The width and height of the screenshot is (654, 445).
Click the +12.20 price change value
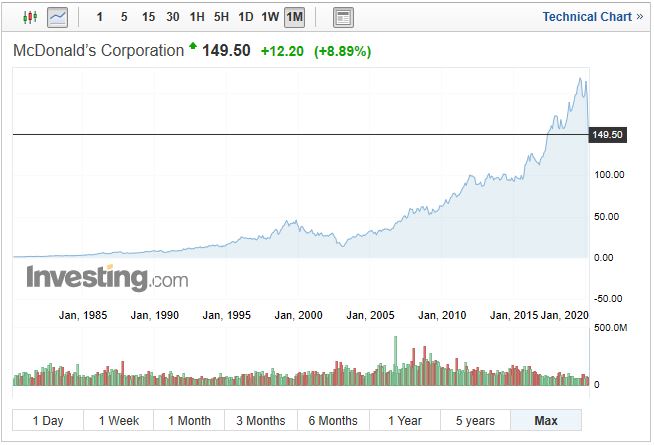(x=282, y=51)
